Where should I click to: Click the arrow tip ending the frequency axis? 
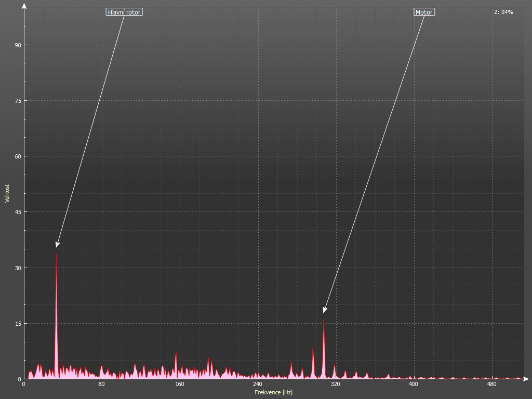(527, 379)
